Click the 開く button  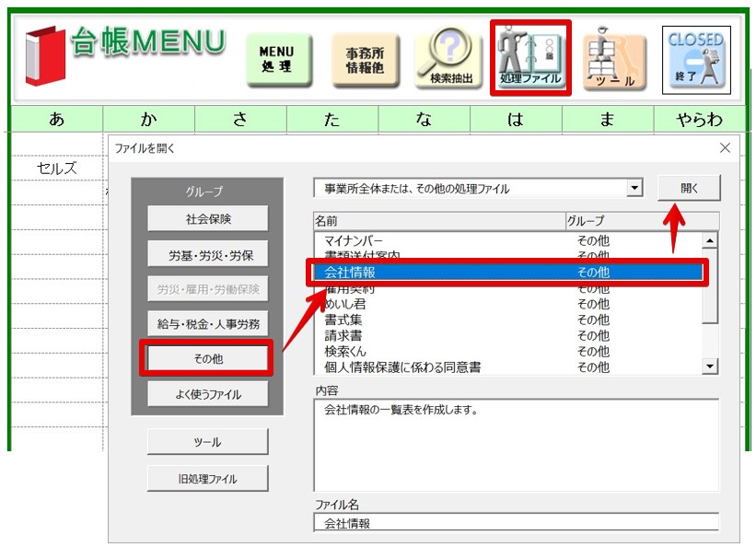pos(689,188)
